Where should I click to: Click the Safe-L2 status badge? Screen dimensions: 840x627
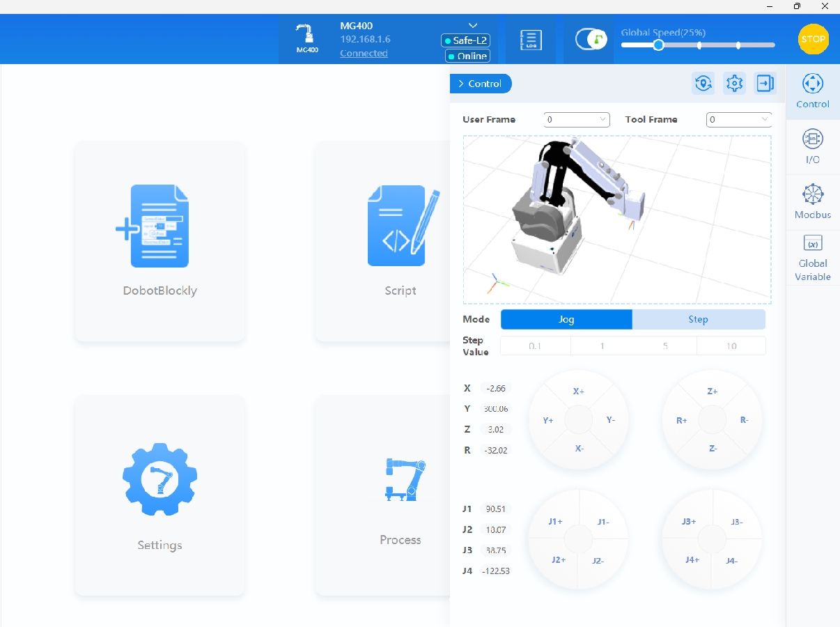coord(466,40)
